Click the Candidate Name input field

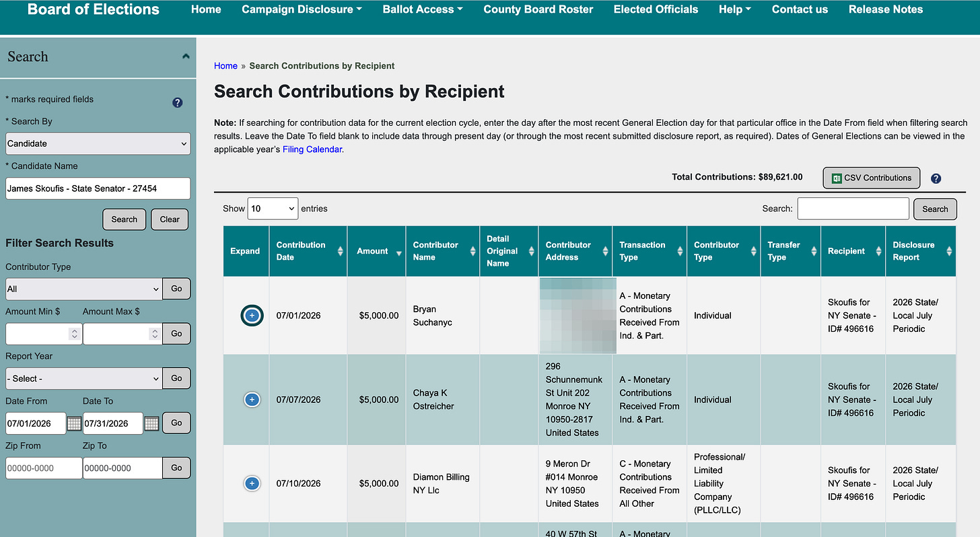(x=98, y=188)
